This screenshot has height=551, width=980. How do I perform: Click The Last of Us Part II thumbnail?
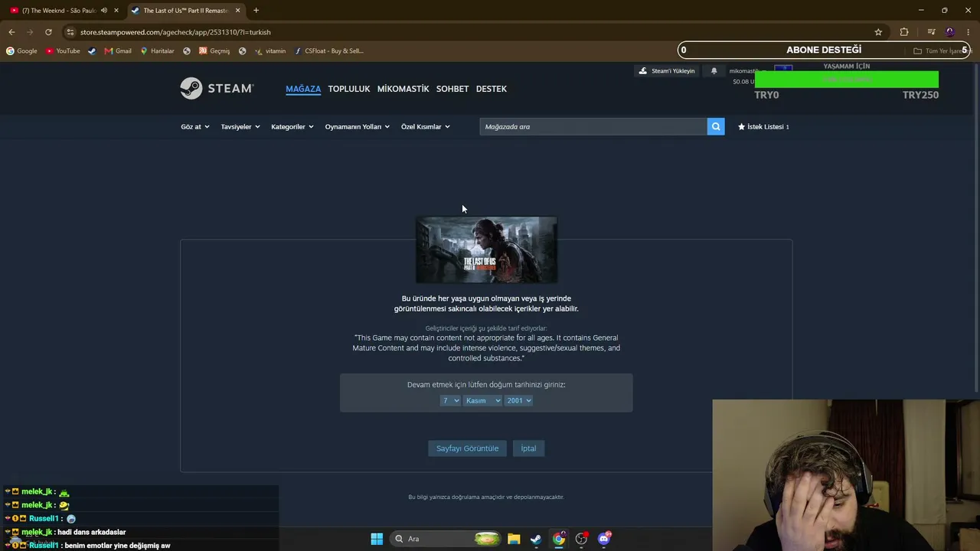tap(486, 249)
